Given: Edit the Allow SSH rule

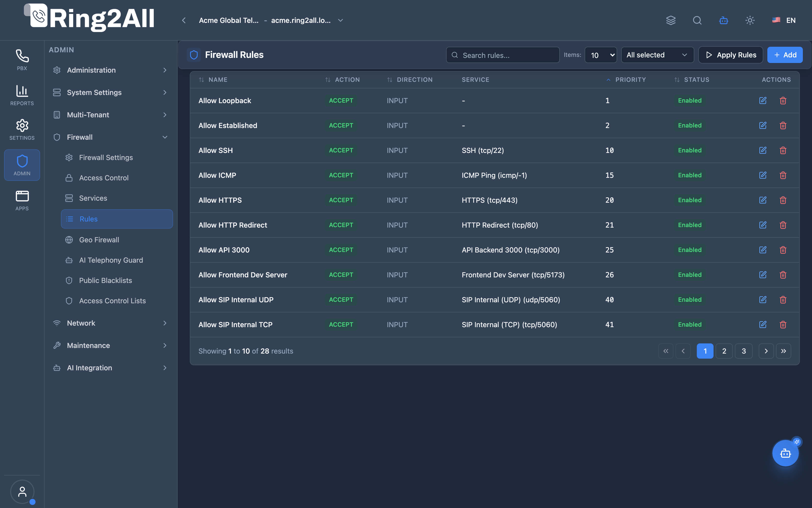Looking at the screenshot, I should 763,150.
